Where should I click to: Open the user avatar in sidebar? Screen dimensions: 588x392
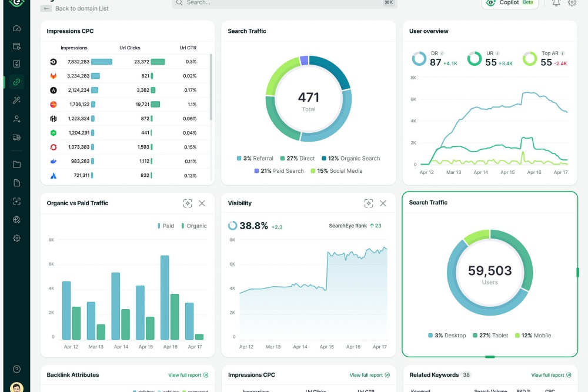[x=16, y=387]
